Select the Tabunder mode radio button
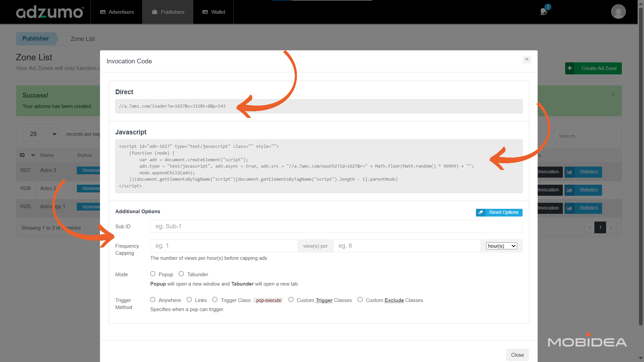The image size is (644, 362). point(181,274)
